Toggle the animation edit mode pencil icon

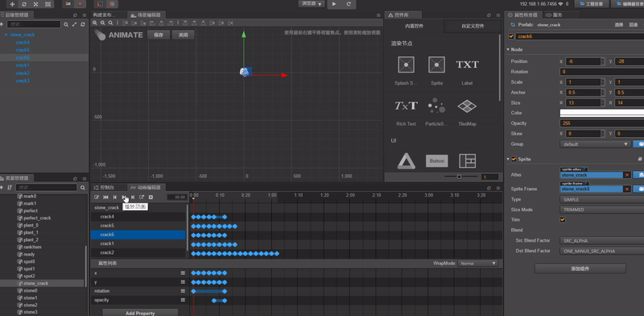click(x=97, y=197)
